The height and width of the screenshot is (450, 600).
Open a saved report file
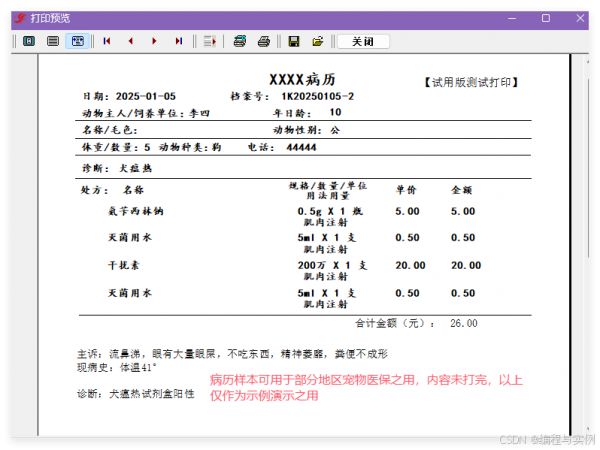pos(318,41)
